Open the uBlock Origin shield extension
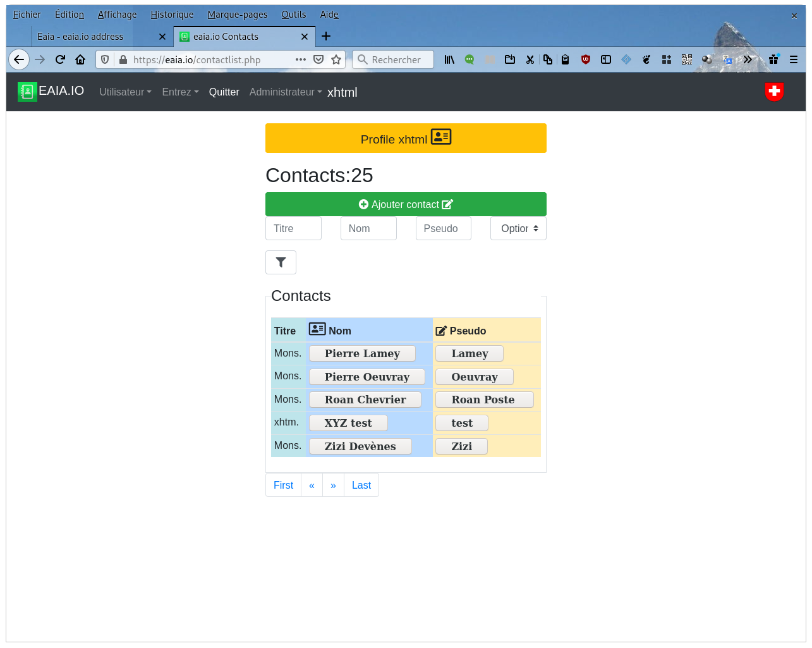The width and height of the screenshot is (812, 648). point(586,59)
